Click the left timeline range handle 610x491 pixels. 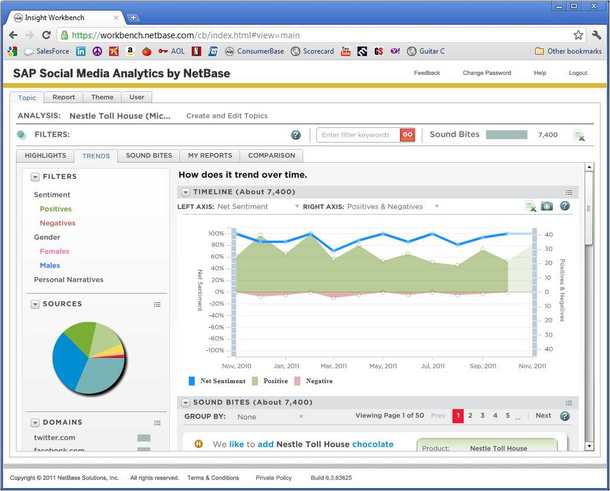234,292
